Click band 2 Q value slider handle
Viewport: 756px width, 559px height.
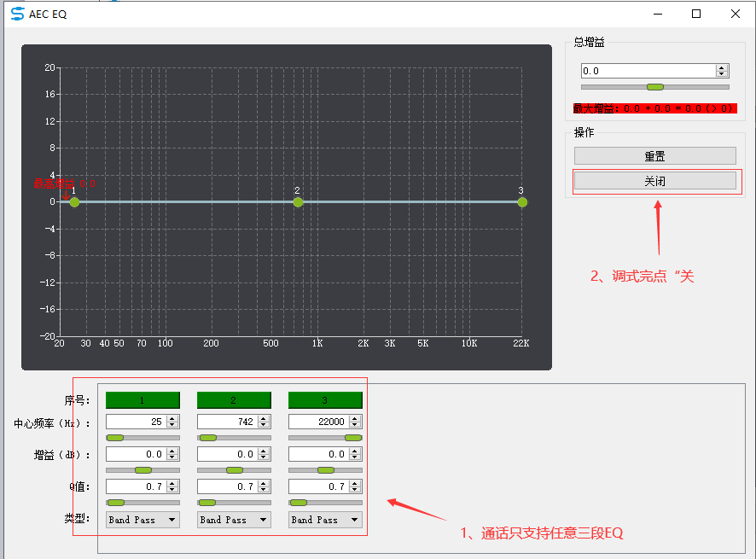tap(207, 503)
